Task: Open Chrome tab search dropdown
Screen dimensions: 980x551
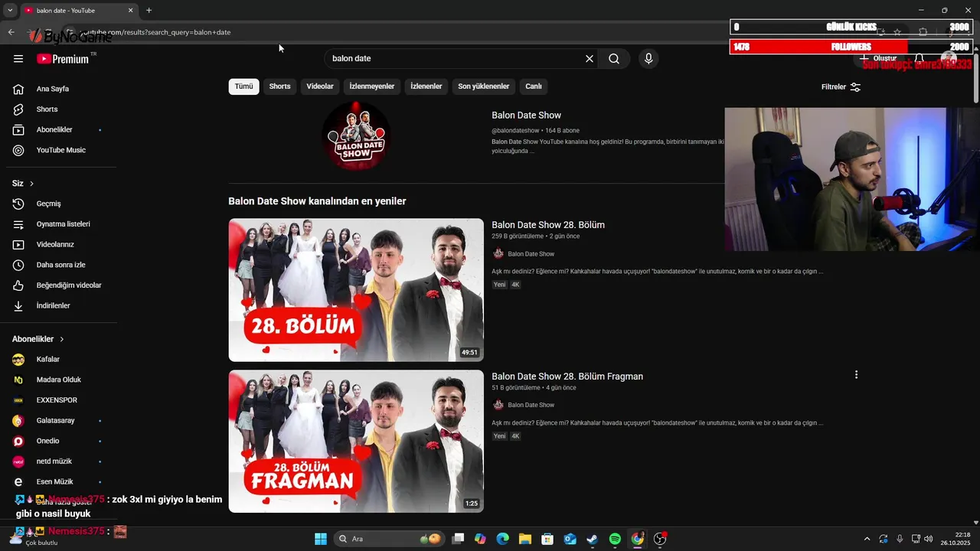Action: 10,11
